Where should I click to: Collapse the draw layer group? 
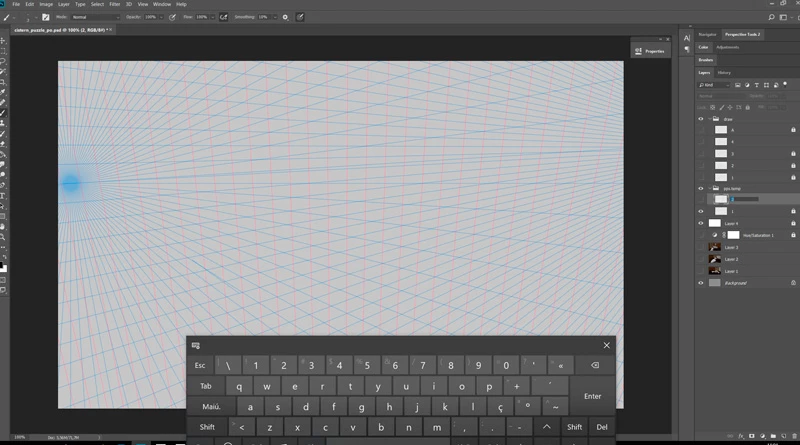tap(710, 119)
